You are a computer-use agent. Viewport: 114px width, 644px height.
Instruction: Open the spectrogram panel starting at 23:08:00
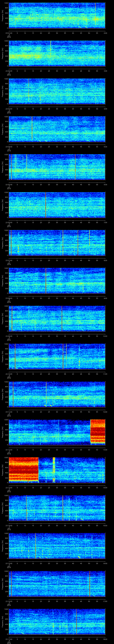point(57,280)
